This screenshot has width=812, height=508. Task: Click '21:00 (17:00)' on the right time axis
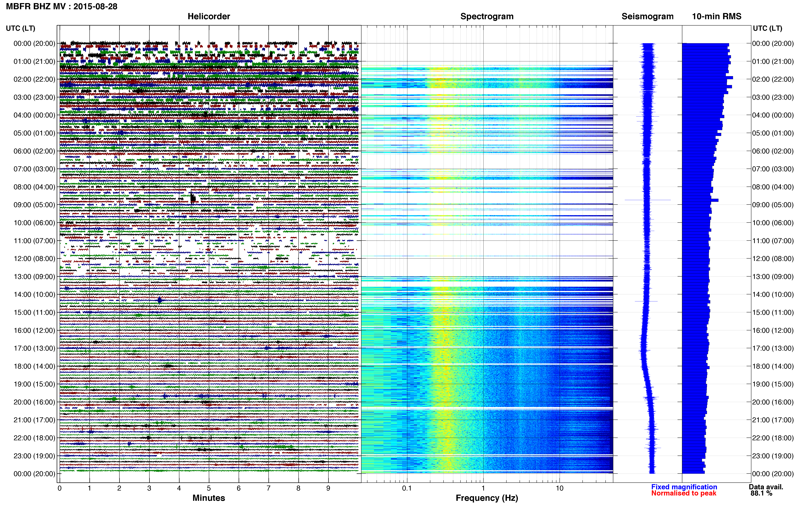coord(773,420)
